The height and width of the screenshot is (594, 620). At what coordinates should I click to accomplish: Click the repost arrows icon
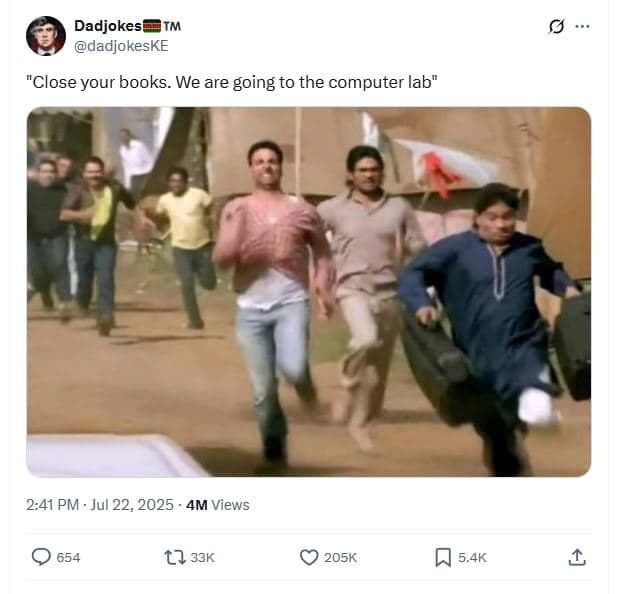point(175,557)
